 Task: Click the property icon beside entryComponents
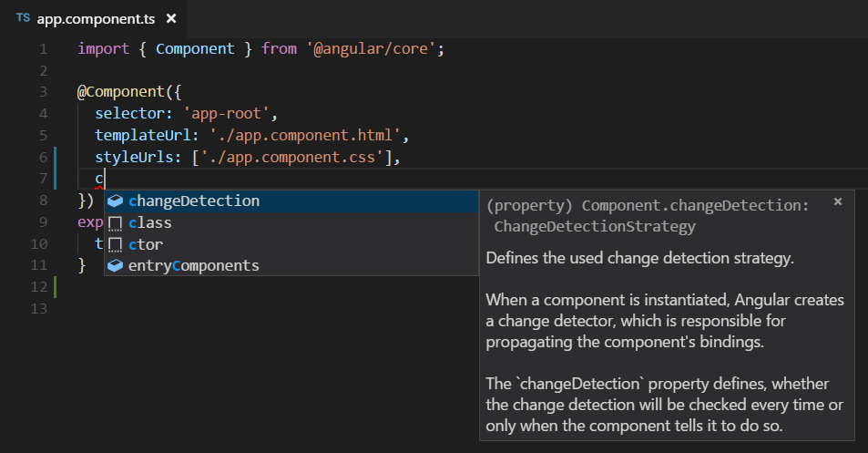pos(115,266)
